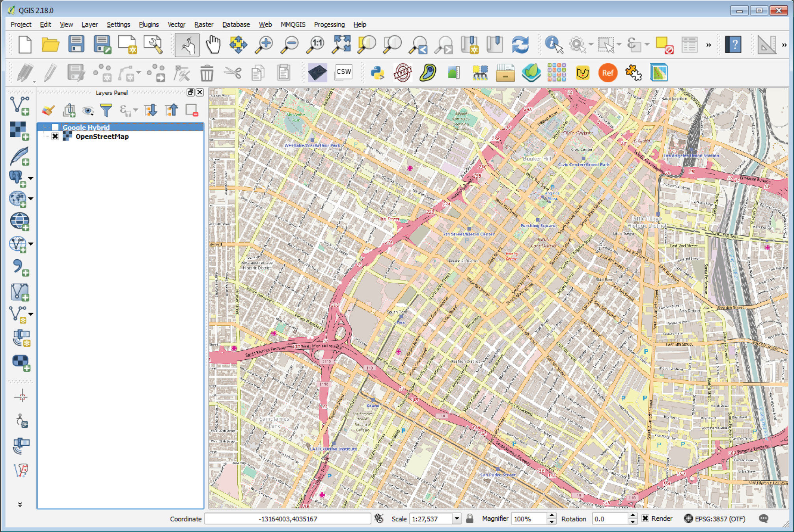Show more attributes toolbar items chevron
The image size is (794, 532).
(x=708, y=45)
